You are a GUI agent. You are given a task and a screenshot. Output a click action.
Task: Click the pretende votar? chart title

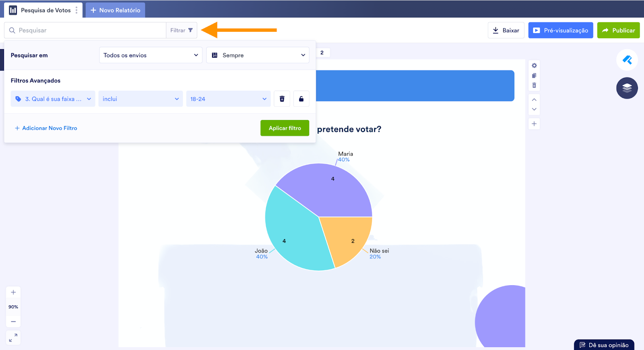[x=349, y=129]
